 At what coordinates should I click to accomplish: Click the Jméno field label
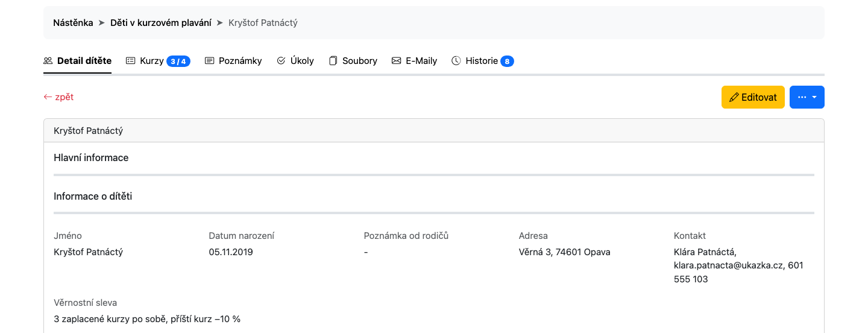tap(68, 236)
